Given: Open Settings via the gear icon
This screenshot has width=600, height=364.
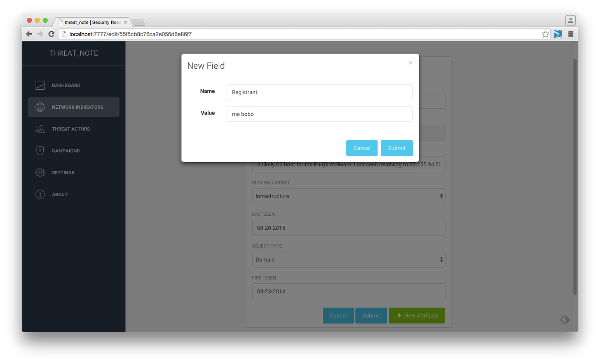Looking at the screenshot, I should pos(40,172).
